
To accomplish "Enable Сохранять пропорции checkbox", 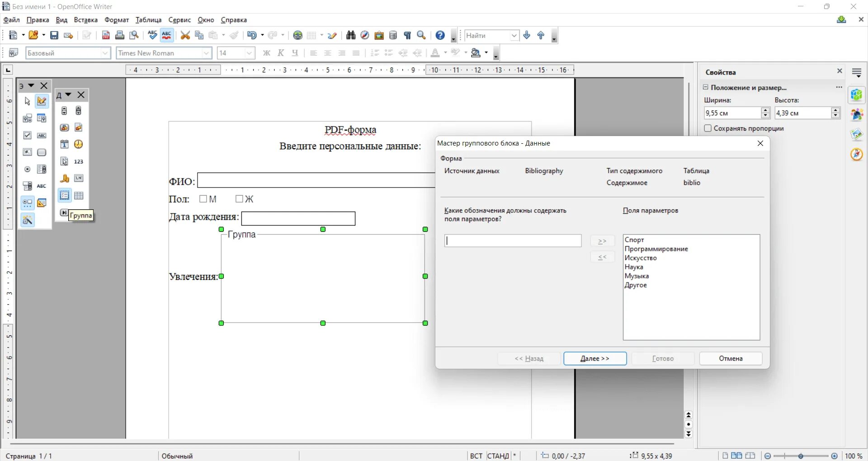I will pyautogui.click(x=708, y=128).
